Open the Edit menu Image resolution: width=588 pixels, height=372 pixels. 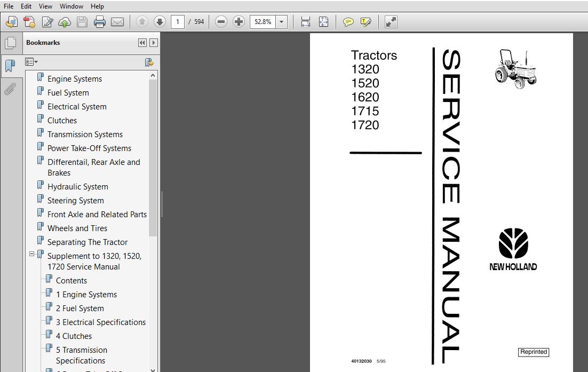26,6
